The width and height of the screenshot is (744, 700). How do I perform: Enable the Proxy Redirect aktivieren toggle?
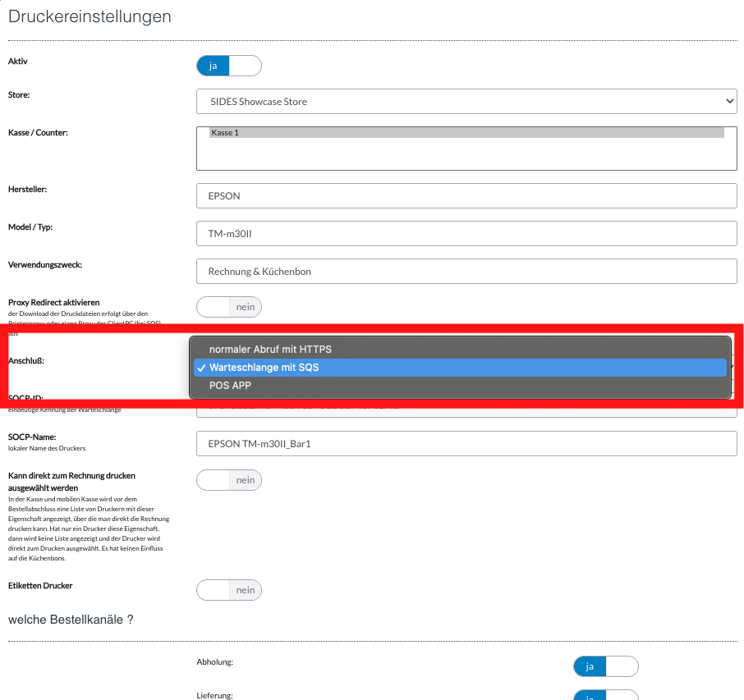[228, 307]
